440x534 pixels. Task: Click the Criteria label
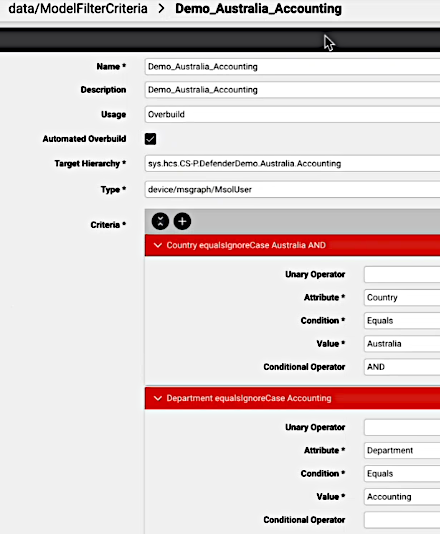click(x=108, y=225)
